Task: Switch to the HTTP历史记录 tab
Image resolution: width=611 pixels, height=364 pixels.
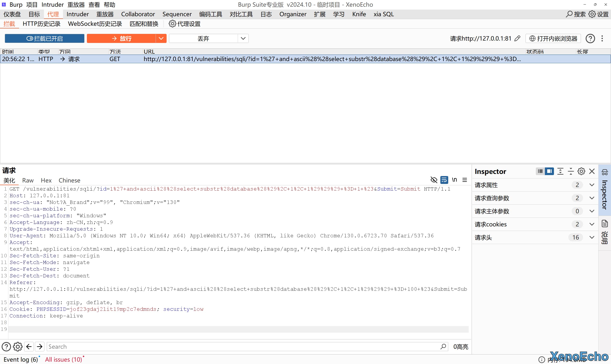Action: 42,24
